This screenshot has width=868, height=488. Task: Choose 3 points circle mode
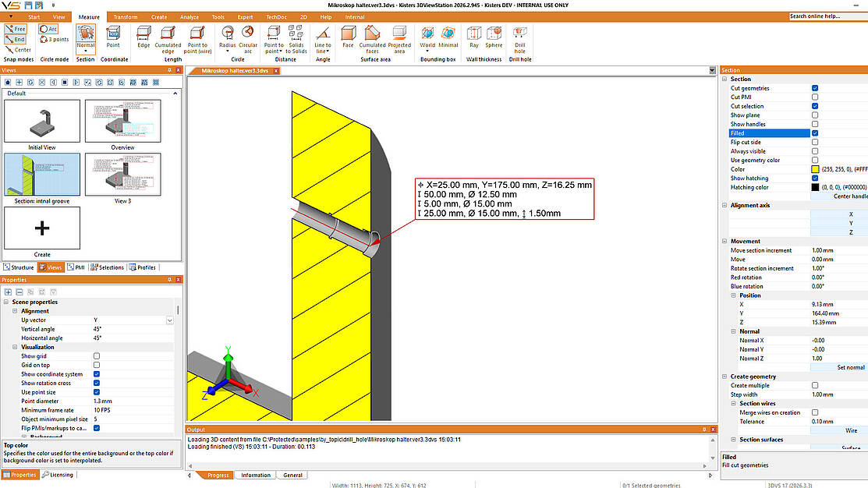point(55,39)
